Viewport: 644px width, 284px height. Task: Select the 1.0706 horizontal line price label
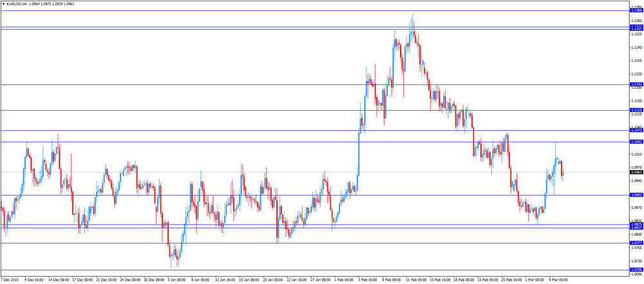pos(636,270)
